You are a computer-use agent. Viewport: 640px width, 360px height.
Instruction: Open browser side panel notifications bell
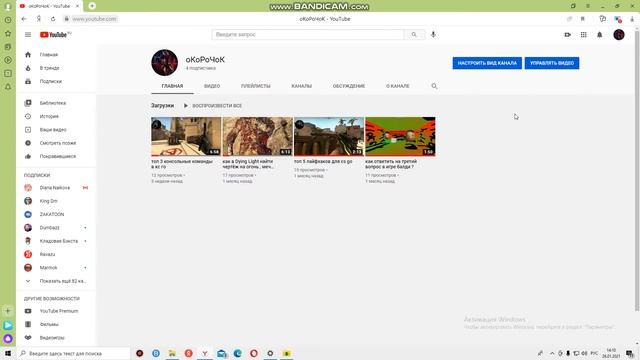pyautogui.click(x=8, y=87)
